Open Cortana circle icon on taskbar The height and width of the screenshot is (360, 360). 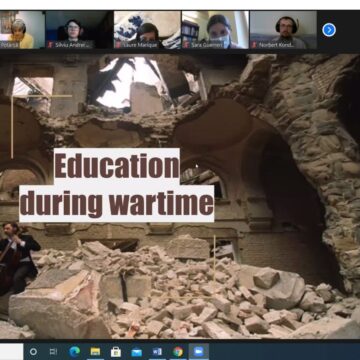pos(33,352)
